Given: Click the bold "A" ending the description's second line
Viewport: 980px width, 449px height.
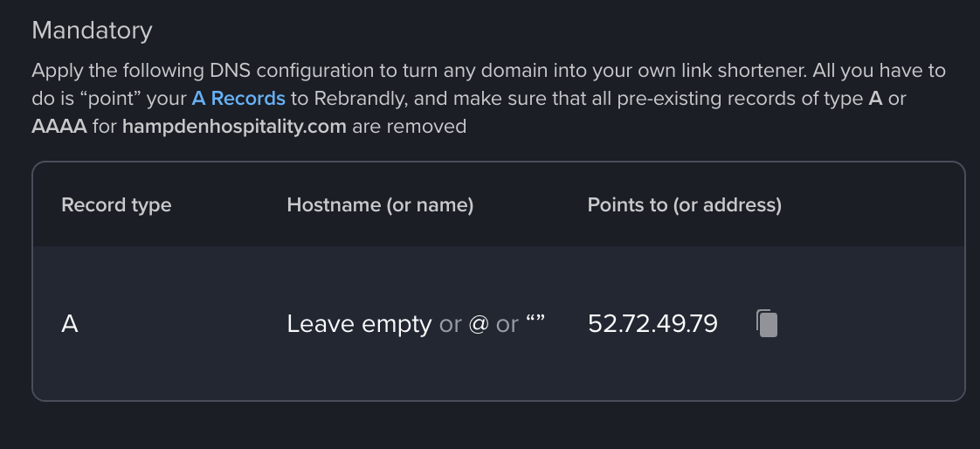Looking at the screenshot, I should [x=875, y=98].
